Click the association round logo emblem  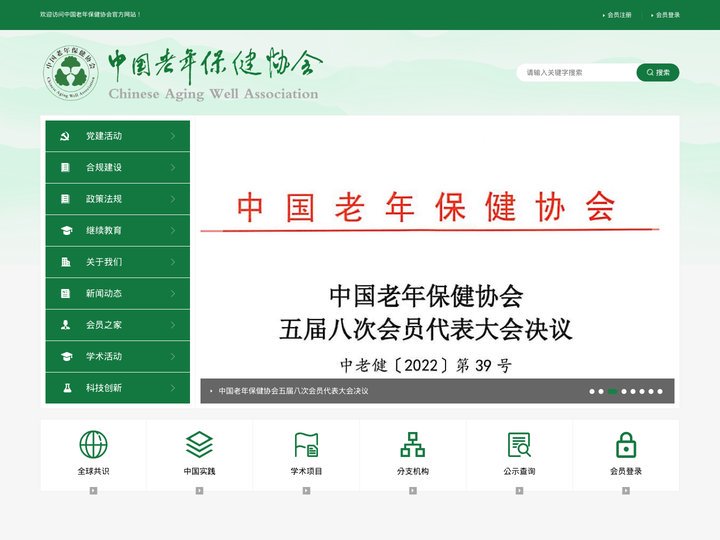click(71, 73)
